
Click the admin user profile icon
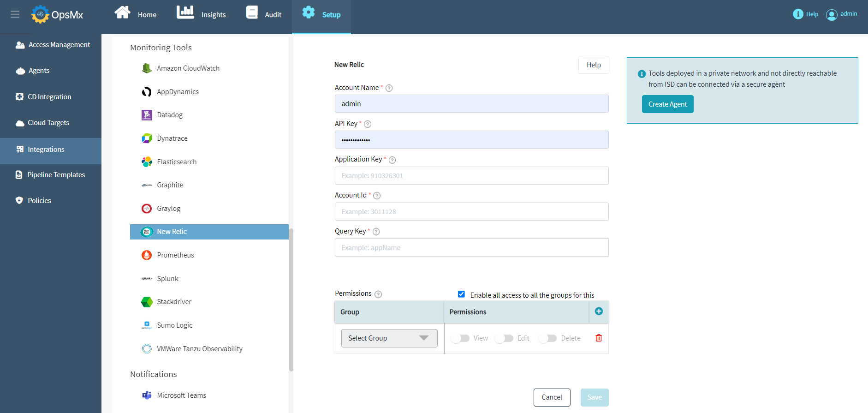(831, 15)
